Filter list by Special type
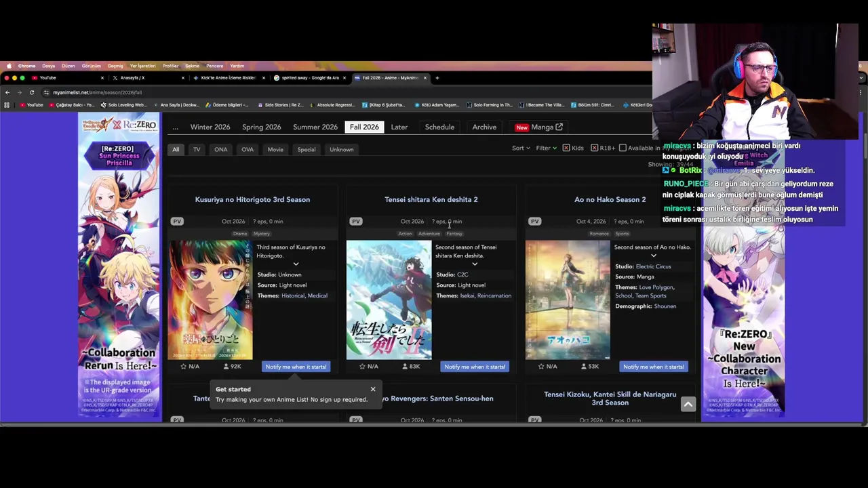 pyautogui.click(x=307, y=149)
